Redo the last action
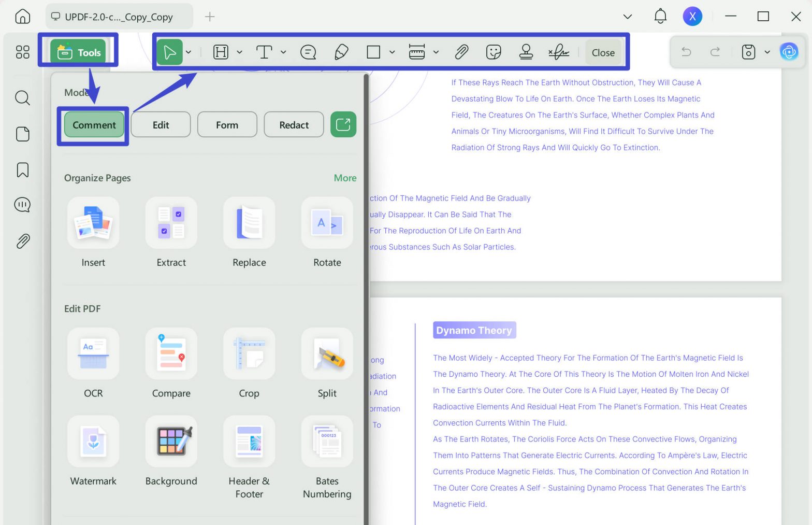The height and width of the screenshot is (525, 812). click(x=715, y=52)
